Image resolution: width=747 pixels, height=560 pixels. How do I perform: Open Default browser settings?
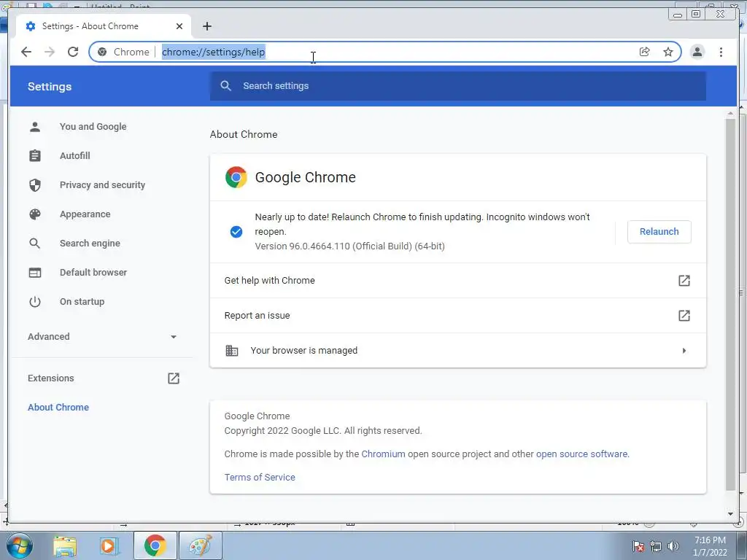pyautogui.click(x=93, y=273)
